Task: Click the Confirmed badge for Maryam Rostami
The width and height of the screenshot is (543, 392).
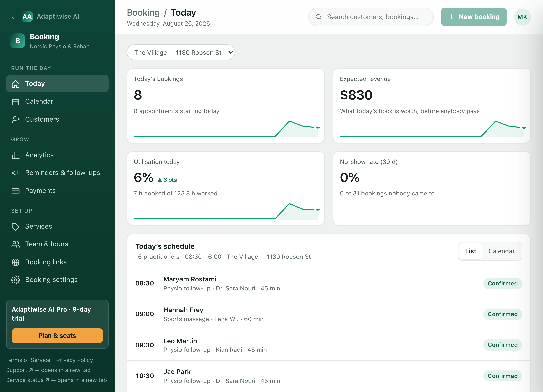Action: pyautogui.click(x=503, y=284)
